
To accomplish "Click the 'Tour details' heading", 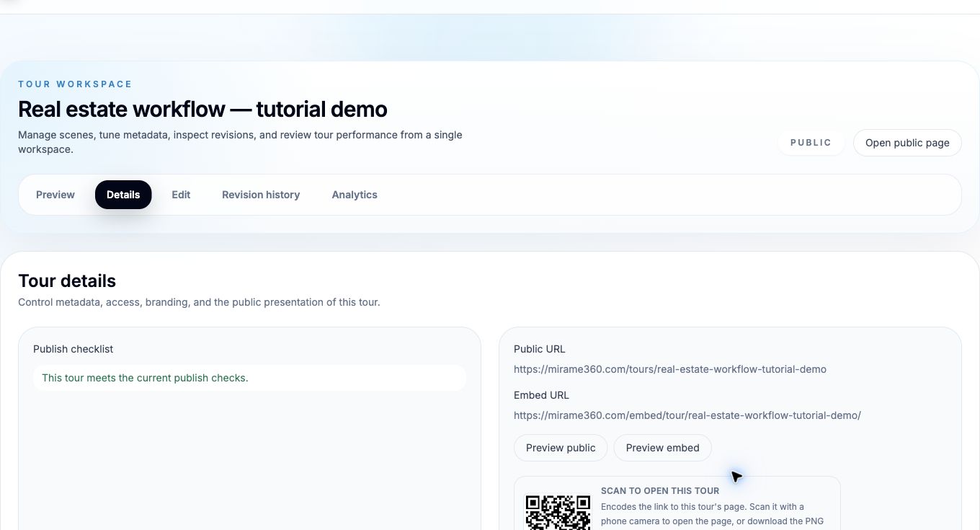I will click(67, 281).
